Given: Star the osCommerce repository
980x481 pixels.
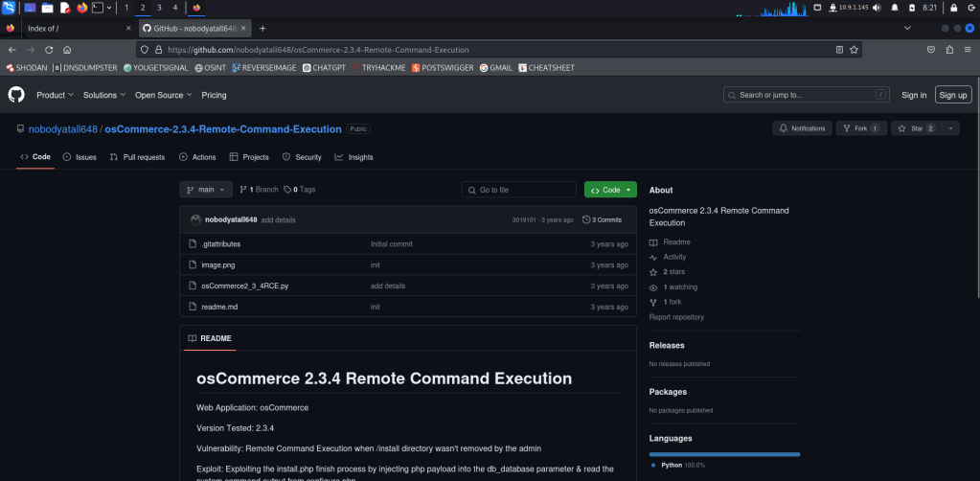Looking at the screenshot, I should click(x=916, y=128).
